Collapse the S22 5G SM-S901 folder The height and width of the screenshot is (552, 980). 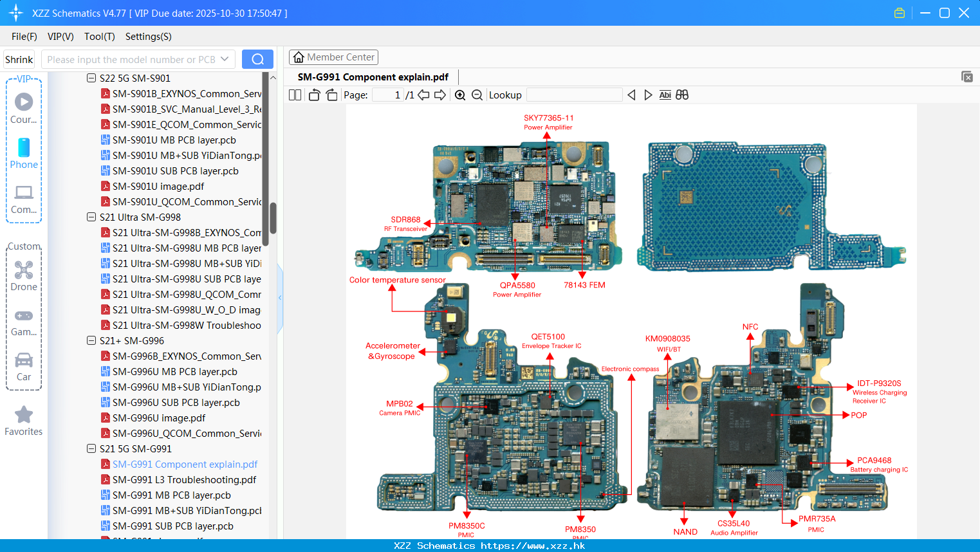[91, 78]
